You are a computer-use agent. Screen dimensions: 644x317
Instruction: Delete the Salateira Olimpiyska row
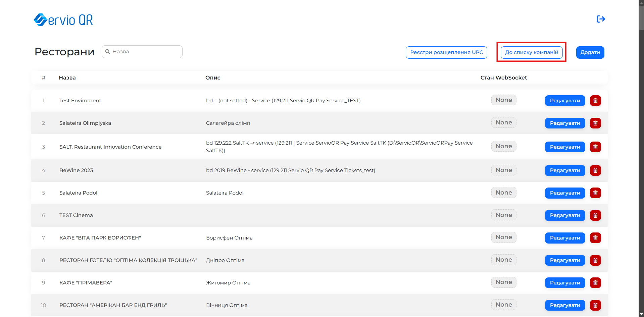(595, 123)
